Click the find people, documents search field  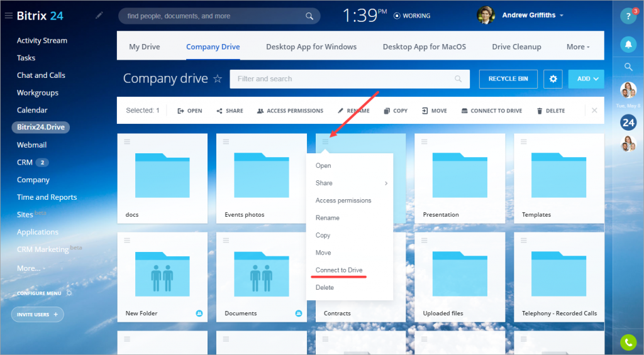pyautogui.click(x=219, y=16)
